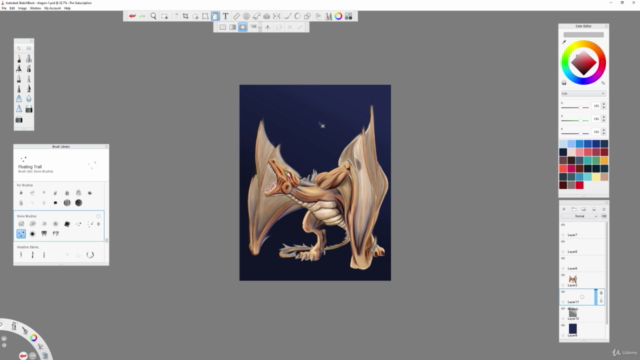Image resolution: width=640 pixels, height=360 pixels.
Task: Choose the solid fill option in sub-toolbar
Action: [x=222, y=27]
